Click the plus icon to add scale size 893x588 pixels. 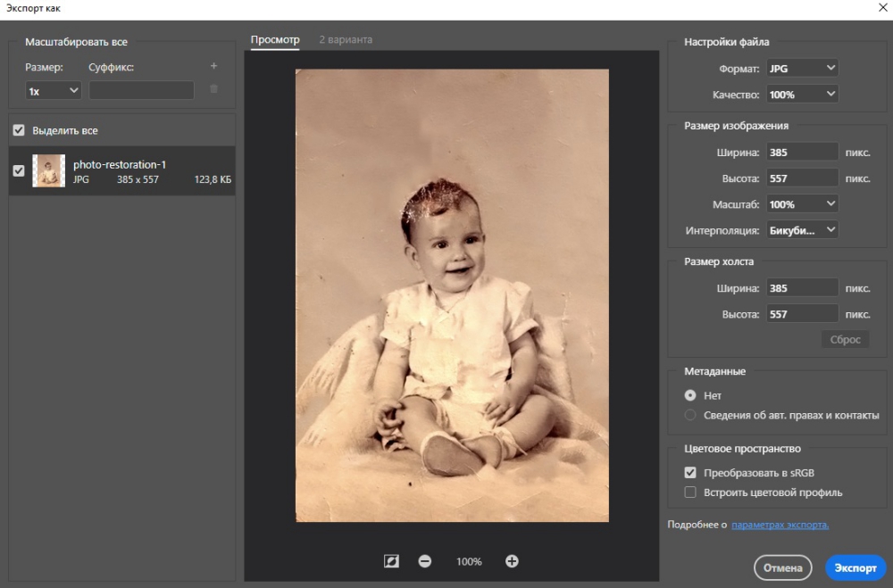click(x=213, y=66)
